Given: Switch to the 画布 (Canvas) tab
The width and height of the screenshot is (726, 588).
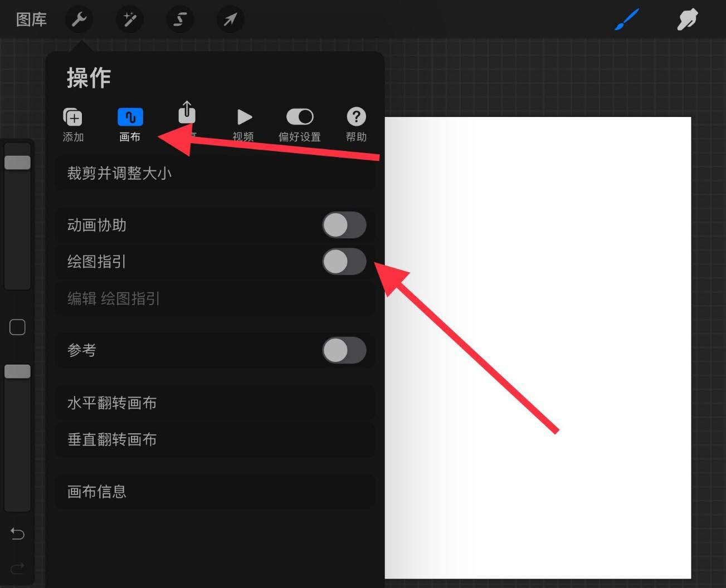Looking at the screenshot, I should (x=130, y=125).
